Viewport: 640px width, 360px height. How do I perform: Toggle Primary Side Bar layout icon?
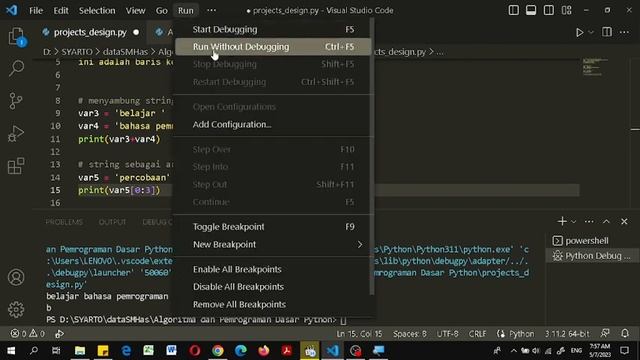click(513, 10)
